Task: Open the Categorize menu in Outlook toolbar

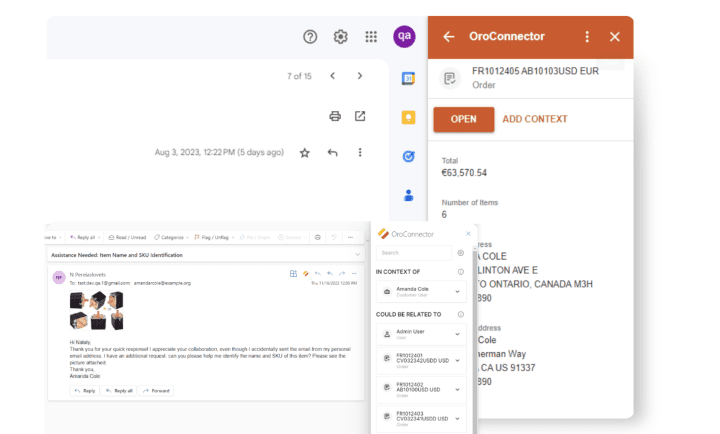Action: click(x=171, y=237)
